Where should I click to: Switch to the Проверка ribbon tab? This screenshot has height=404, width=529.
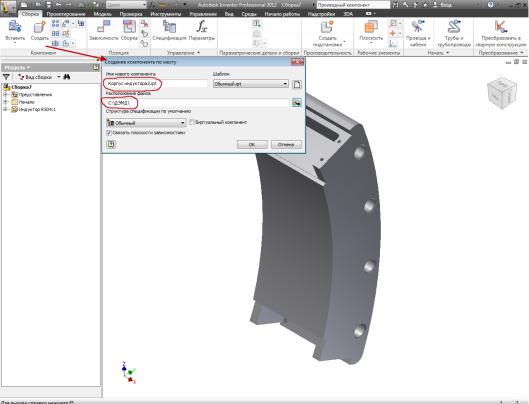pyautogui.click(x=131, y=14)
